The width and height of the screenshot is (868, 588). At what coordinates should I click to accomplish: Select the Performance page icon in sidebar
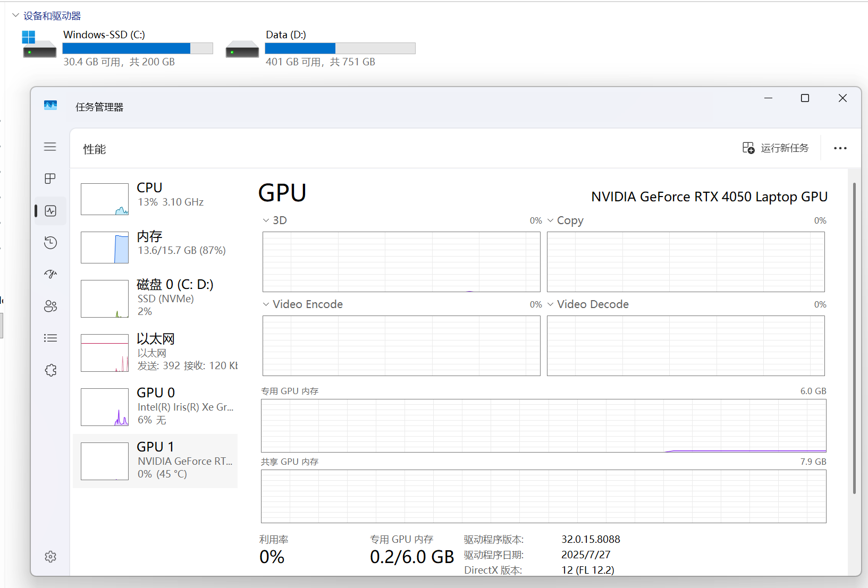[x=50, y=211]
